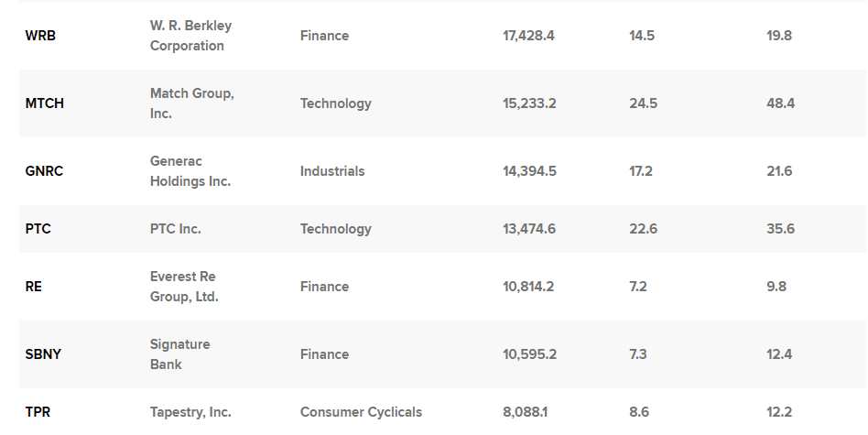Select Technology sector in the MTCH row
This screenshot has height=435, width=868.
pyautogui.click(x=336, y=103)
